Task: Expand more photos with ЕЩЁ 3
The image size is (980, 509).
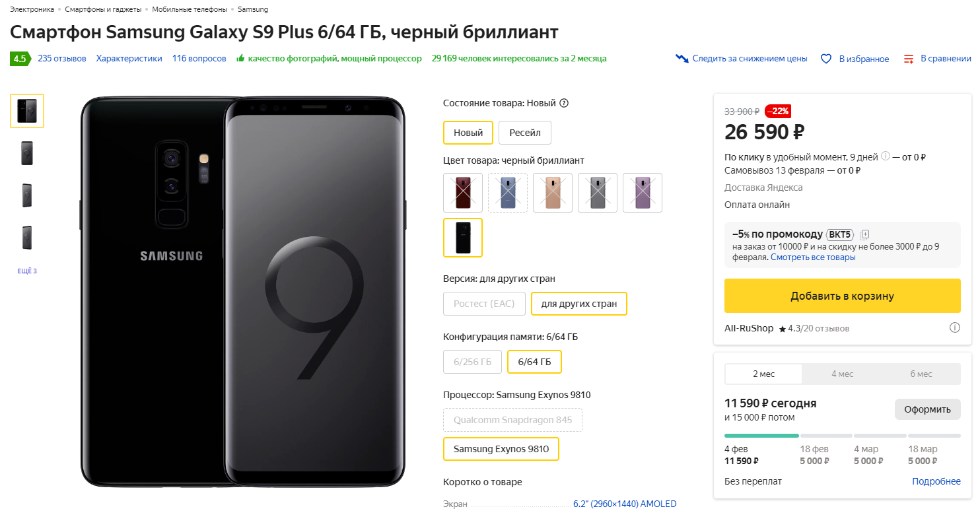Action: 27,271
